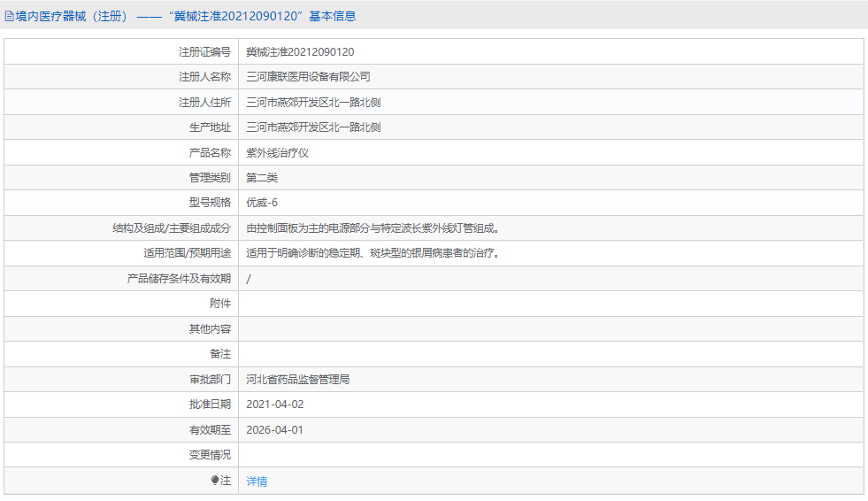The height and width of the screenshot is (501, 868).
Task: Click the 备注 label
Action: pos(220,354)
